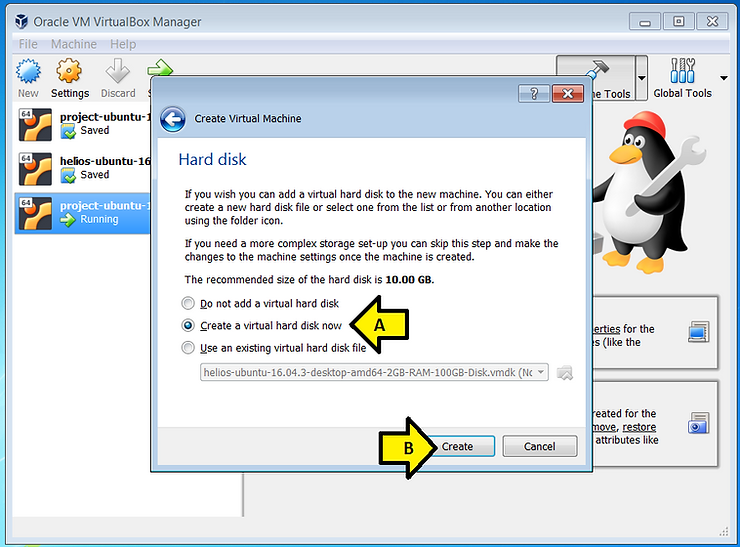
Task: Open Settings from the toolbar
Action: tap(69, 78)
